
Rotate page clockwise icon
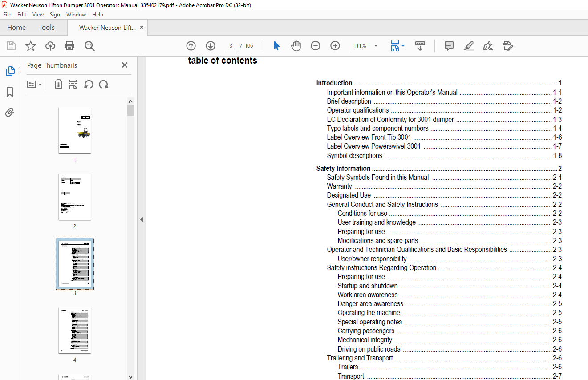tap(104, 84)
